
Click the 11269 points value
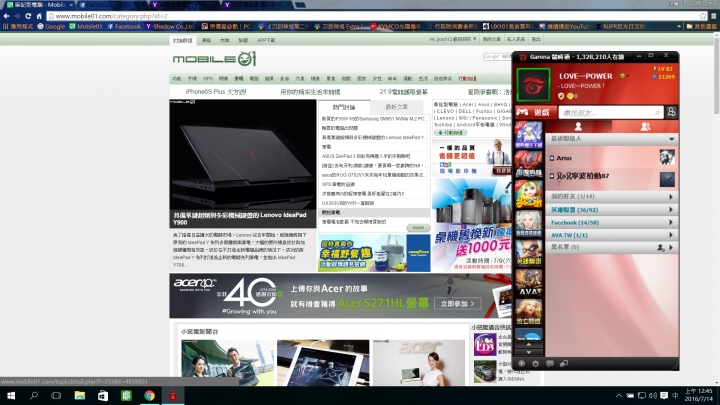tap(664, 77)
